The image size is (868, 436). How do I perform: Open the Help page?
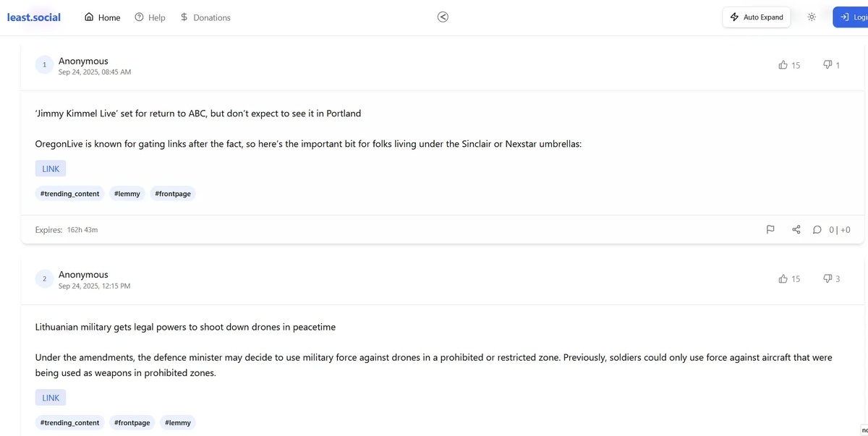pyautogui.click(x=150, y=17)
